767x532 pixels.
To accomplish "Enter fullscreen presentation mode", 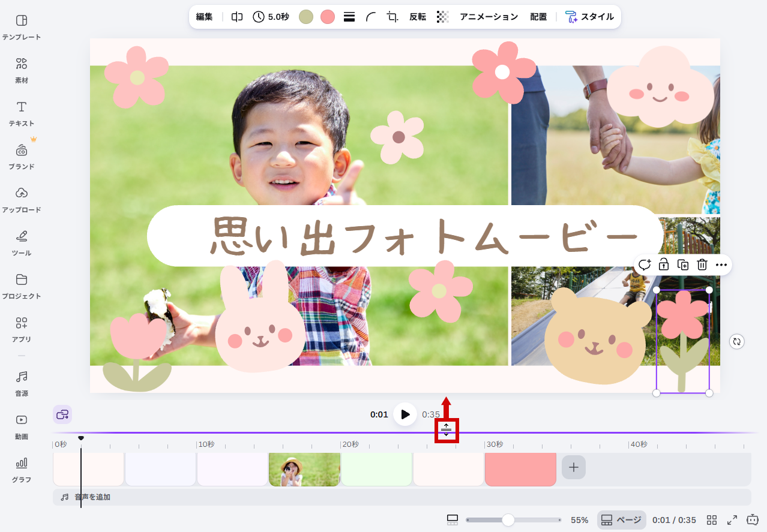I will coord(732,520).
